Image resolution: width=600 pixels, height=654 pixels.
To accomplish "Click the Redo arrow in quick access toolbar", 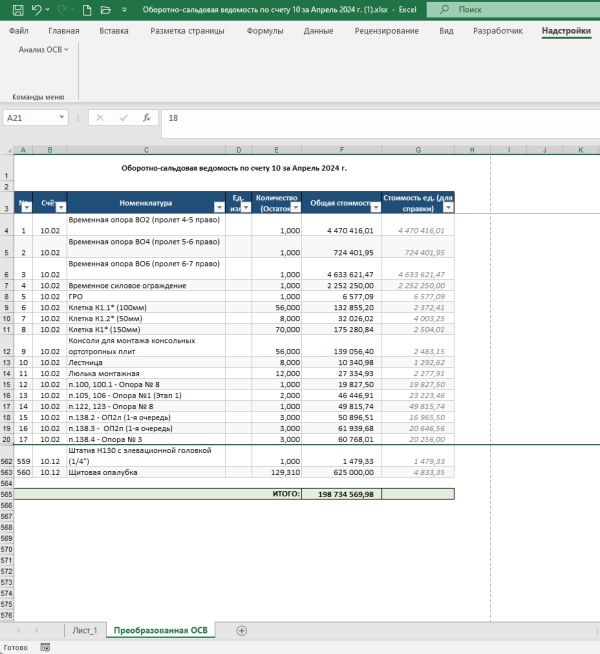I will point(63,9).
